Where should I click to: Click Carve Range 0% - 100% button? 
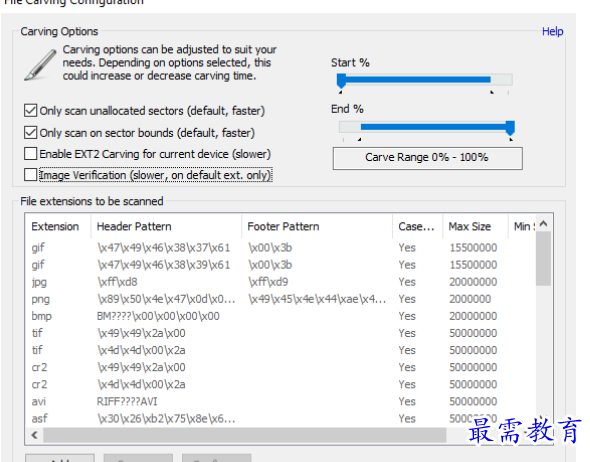(x=427, y=158)
